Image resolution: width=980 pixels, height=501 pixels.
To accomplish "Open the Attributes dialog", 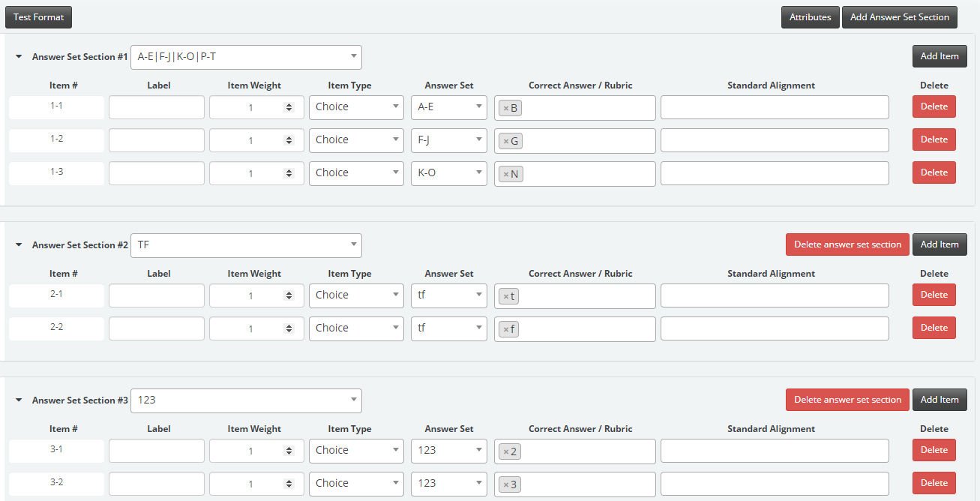I will pos(810,16).
